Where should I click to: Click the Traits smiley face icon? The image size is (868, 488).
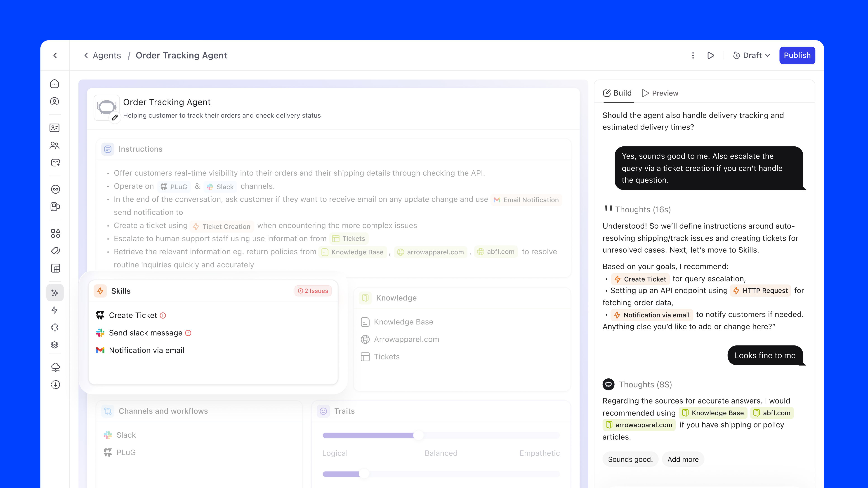click(323, 411)
